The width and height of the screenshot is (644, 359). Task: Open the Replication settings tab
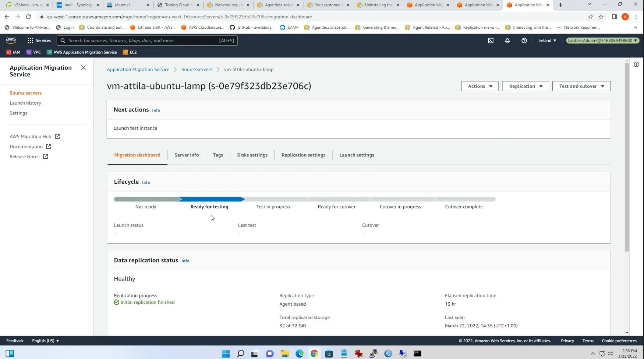304,155
